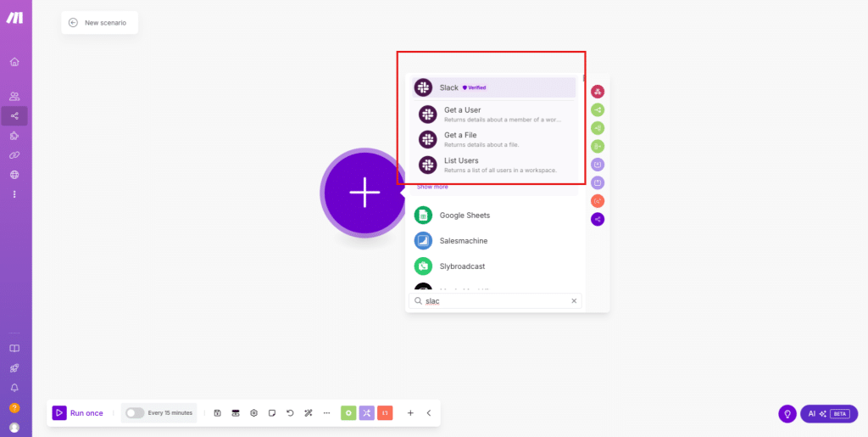Open the Make logo home link
The image size is (868, 437).
click(14, 19)
